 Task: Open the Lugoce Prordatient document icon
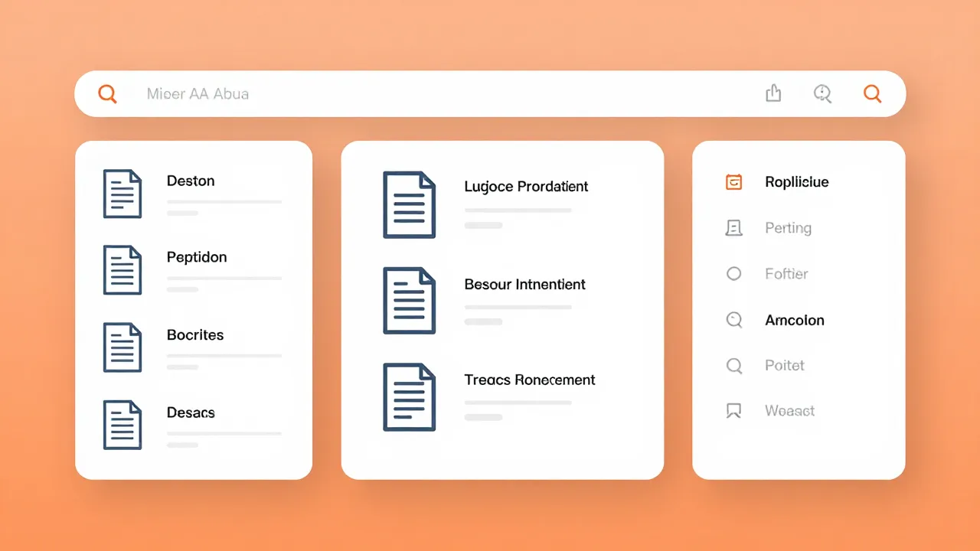[409, 204]
